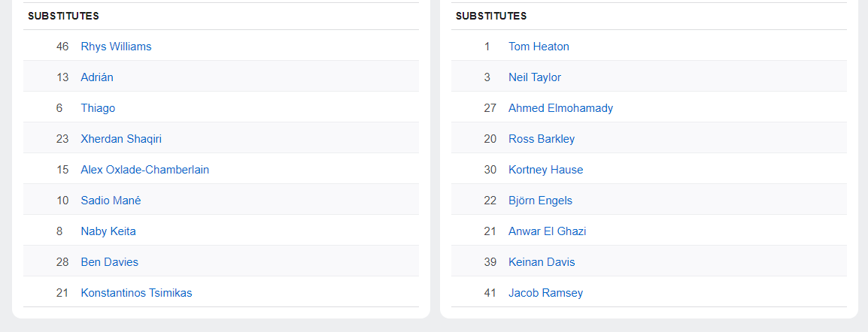This screenshot has height=332, width=868.
Task: Click Jacob Ramsey's name
Action: point(545,293)
